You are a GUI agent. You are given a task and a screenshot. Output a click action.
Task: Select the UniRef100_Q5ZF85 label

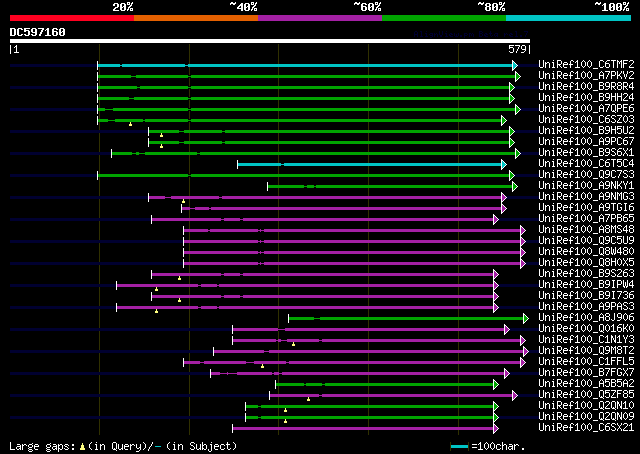[586, 395]
